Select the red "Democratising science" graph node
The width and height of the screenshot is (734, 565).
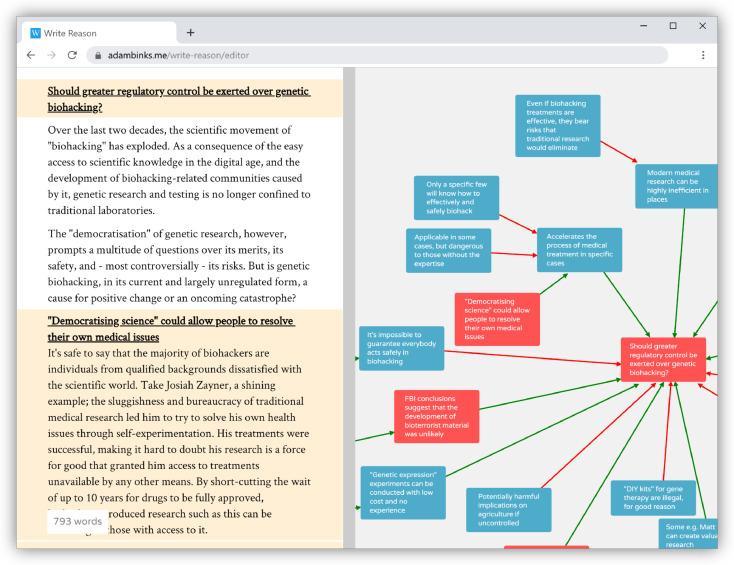pyautogui.click(x=497, y=319)
